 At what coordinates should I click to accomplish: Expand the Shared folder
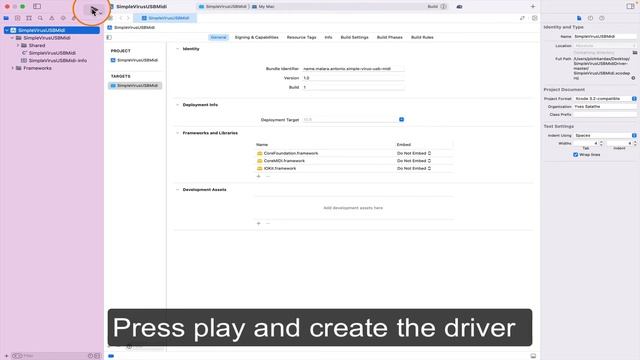18,45
